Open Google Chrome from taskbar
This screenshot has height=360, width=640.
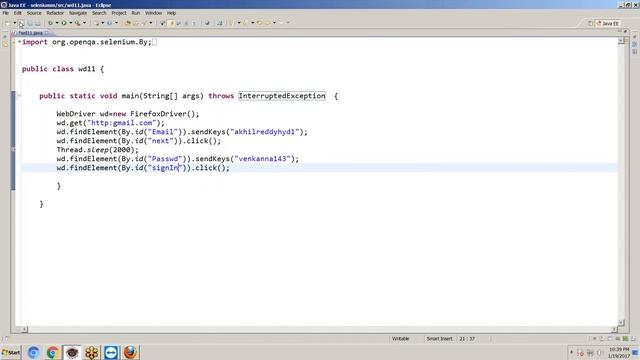[x=53, y=352]
